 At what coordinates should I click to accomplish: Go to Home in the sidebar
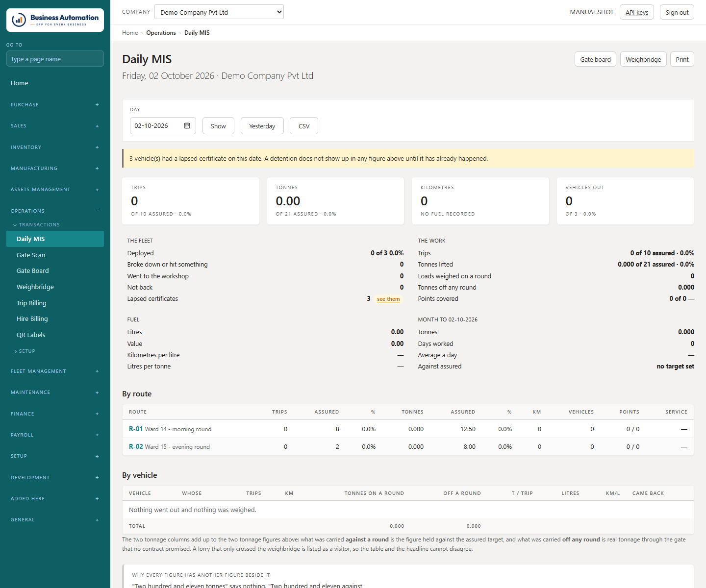pos(55,83)
